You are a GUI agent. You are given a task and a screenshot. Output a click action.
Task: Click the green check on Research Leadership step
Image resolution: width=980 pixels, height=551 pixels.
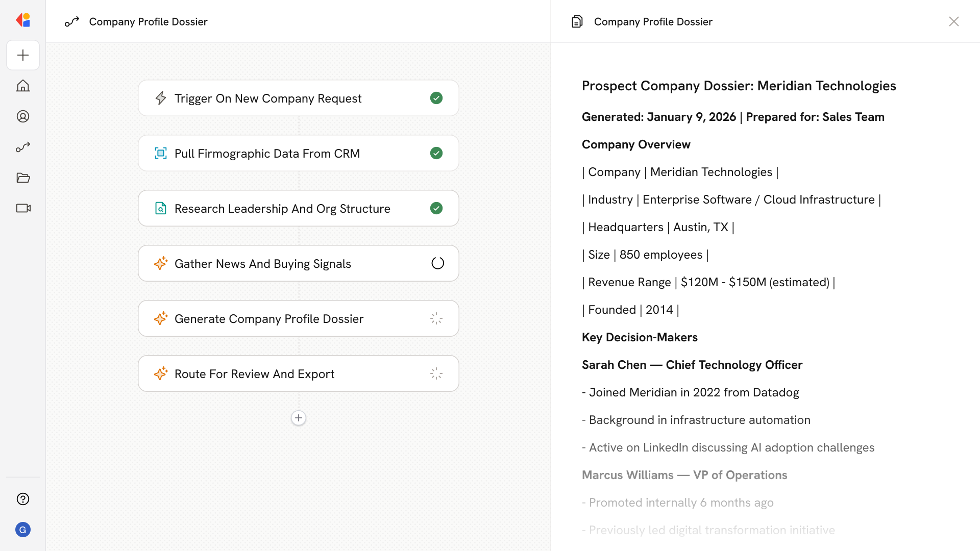pyautogui.click(x=436, y=208)
